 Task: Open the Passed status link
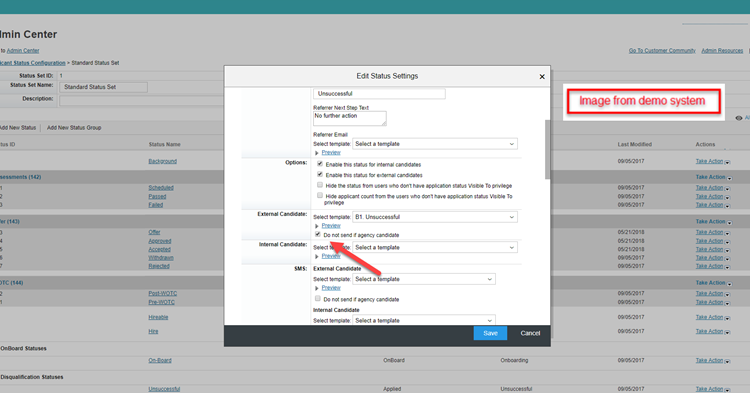point(157,196)
